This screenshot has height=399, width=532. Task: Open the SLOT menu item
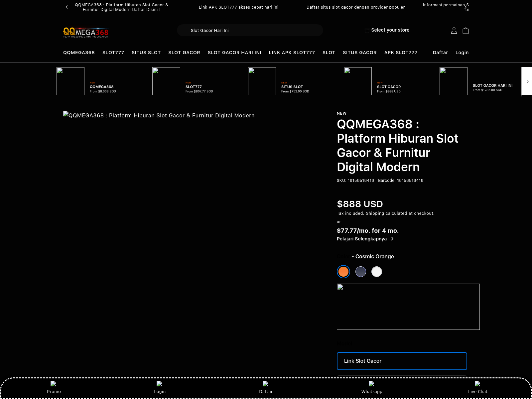tap(329, 53)
